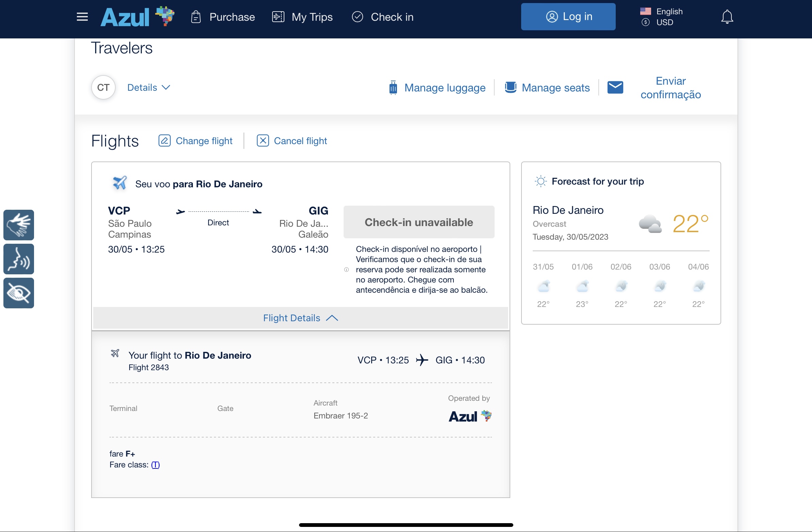Click the VCP departure airport code
This screenshot has width=812, height=532.
click(119, 210)
